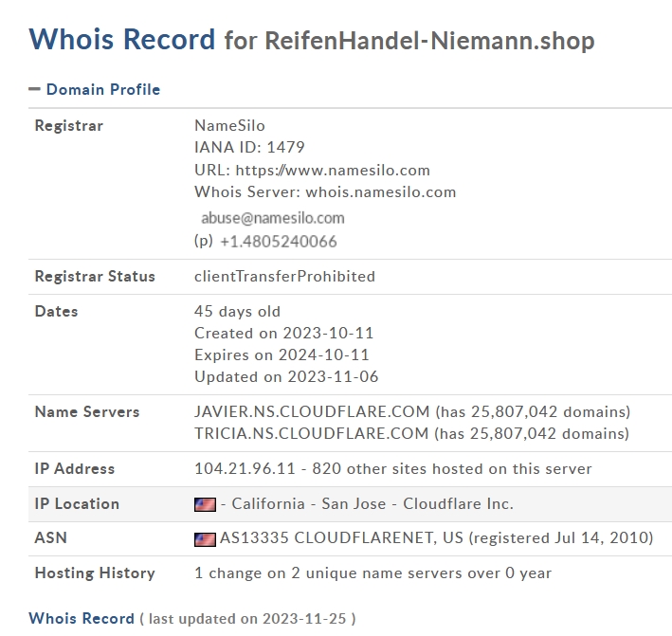Open the Whois Record heading link at bottom
The width and height of the screenshot is (672, 636).
point(82,618)
